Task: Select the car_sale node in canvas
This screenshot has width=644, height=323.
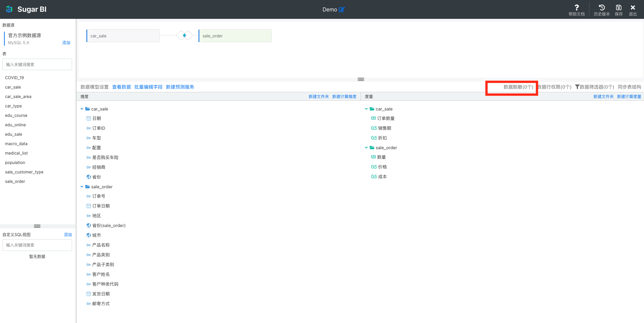Action: pos(123,36)
